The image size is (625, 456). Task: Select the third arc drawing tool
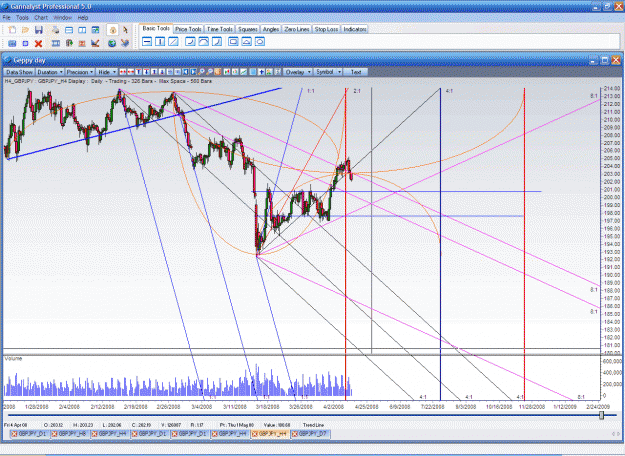(216, 41)
